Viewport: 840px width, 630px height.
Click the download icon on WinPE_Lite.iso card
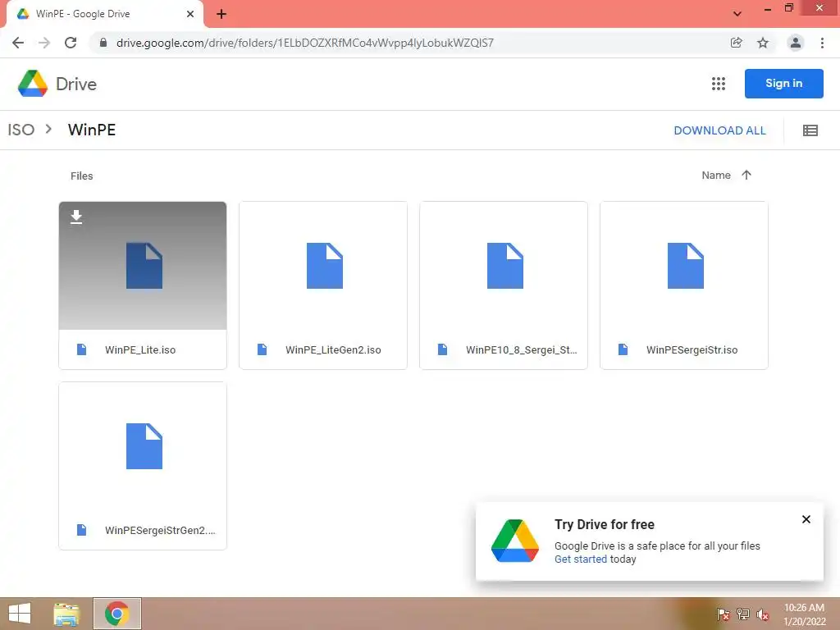tap(76, 217)
